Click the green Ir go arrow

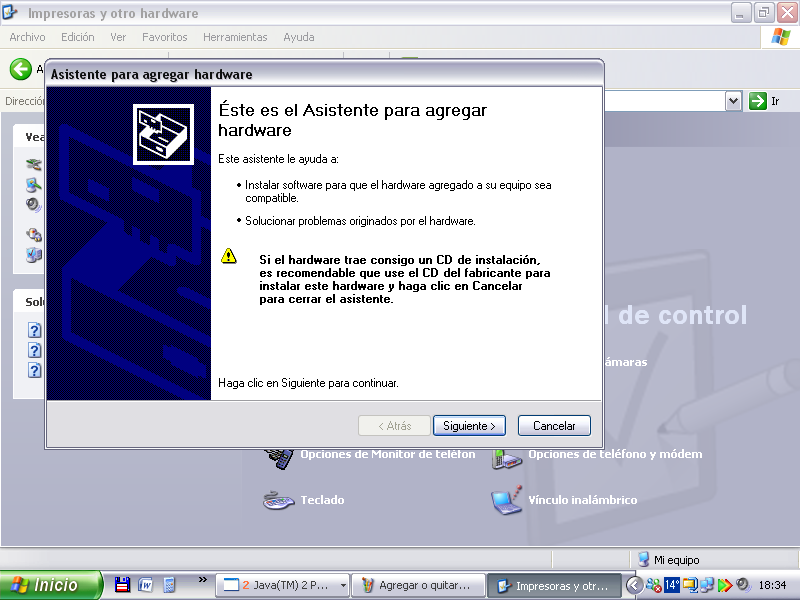758,100
